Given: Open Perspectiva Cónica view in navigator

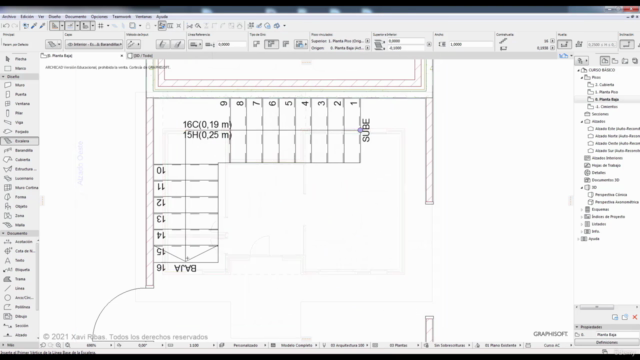Looking at the screenshot, I should [x=611, y=195].
